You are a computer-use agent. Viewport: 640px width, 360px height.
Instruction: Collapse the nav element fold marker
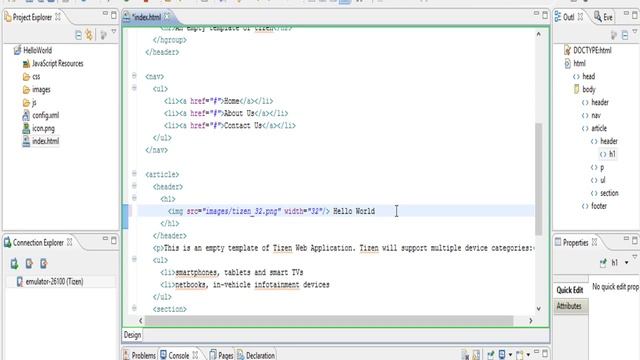pyautogui.click(x=134, y=76)
